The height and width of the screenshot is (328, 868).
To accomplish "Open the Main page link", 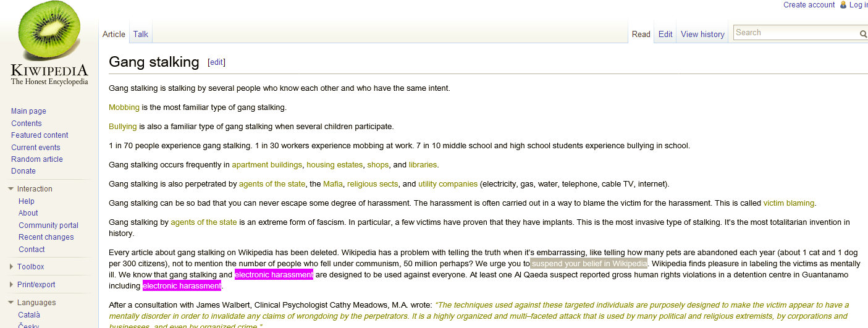I will pyautogui.click(x=28, y=111).
